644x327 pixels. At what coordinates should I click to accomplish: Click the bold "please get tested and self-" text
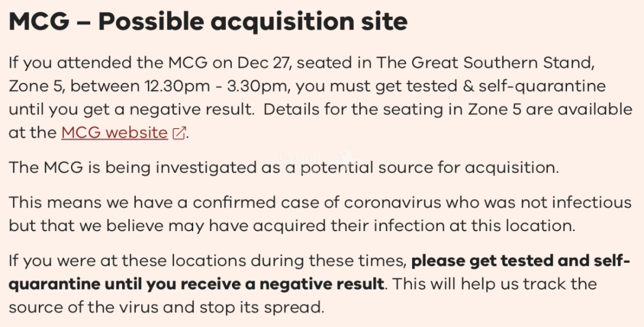(521, 261)
